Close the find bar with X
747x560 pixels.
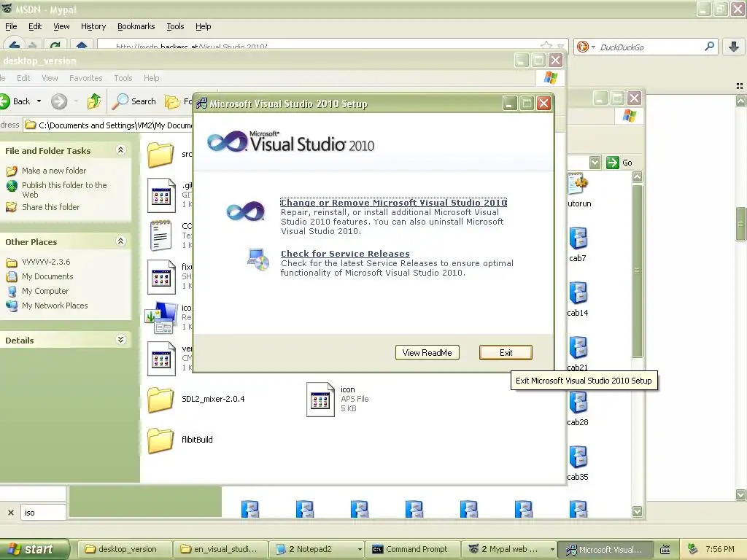click(x=10, y=513)
